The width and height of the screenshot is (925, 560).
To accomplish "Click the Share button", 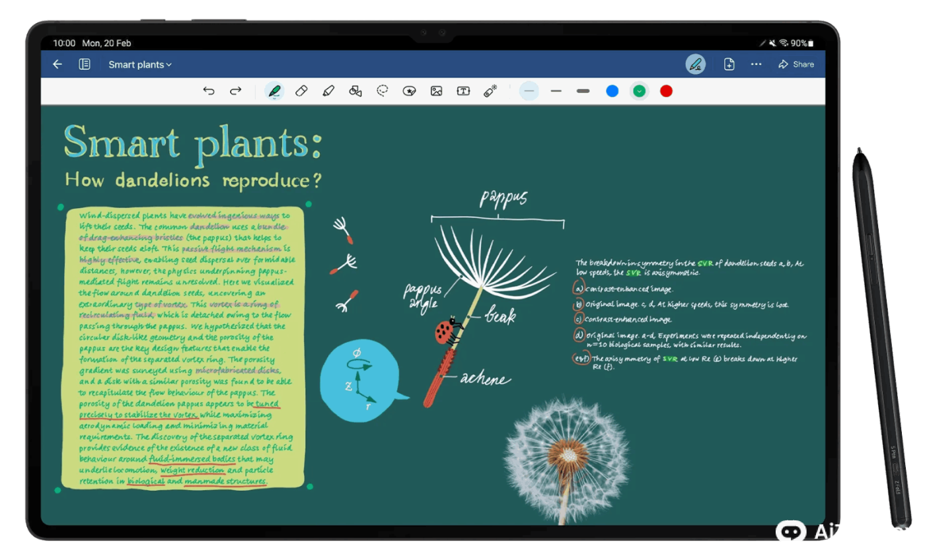I will pyautogui.click(x=796, y=64).
